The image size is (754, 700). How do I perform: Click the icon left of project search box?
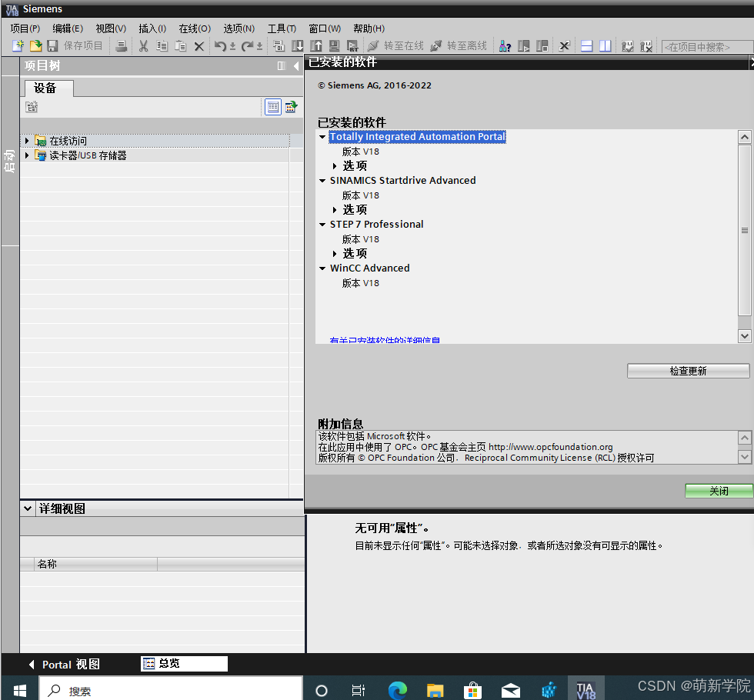pyautogui.click(x=646, y=45)
